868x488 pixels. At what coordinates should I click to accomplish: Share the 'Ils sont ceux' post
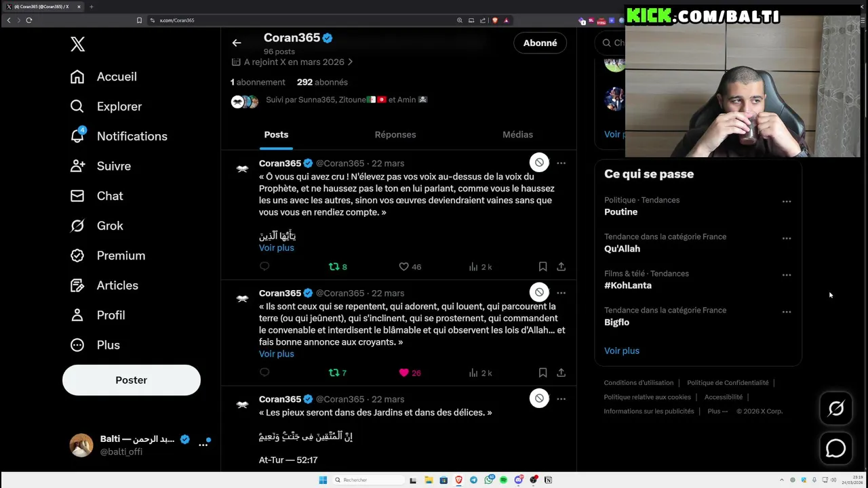pyautogui.click(x=561, y=372)
